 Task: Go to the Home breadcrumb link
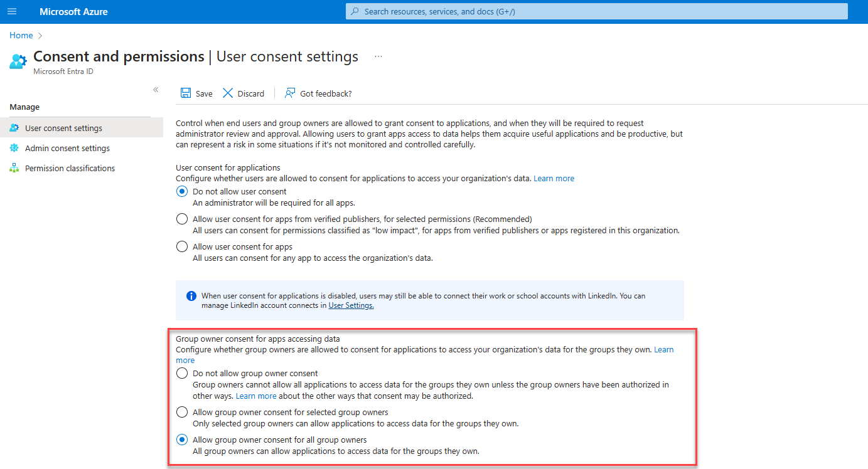(x=21, y=35)
